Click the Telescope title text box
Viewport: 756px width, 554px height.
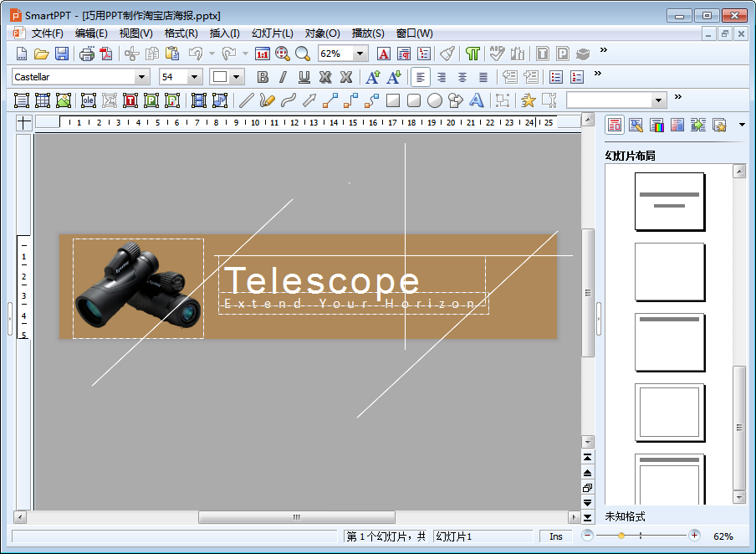coord(352,280)
